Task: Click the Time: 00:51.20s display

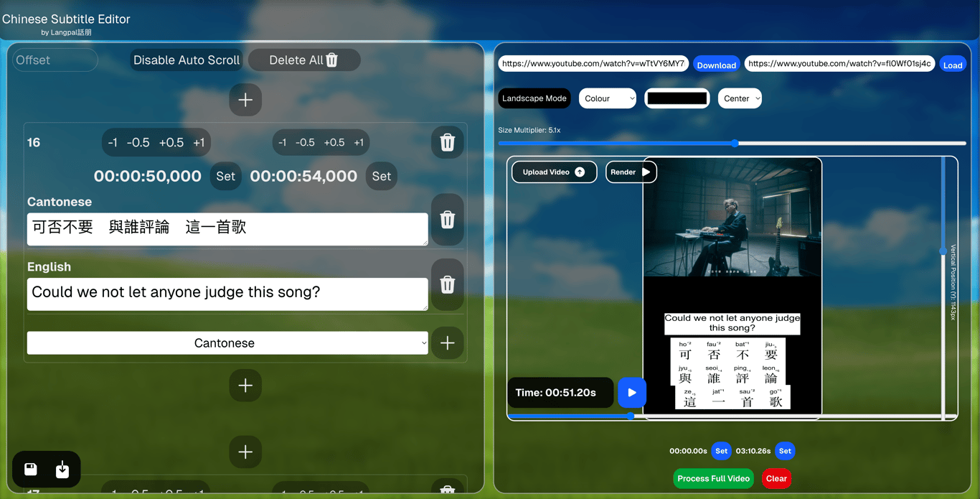Action: (560, 393)
